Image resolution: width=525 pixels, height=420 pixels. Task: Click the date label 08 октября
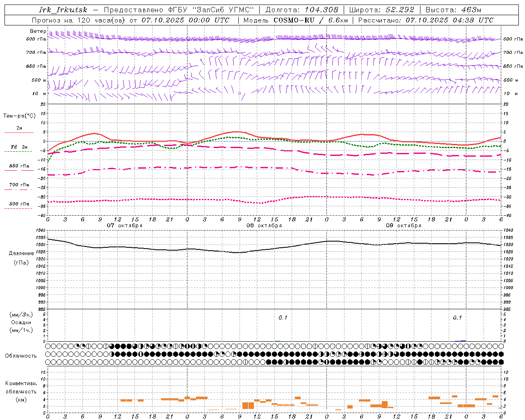[x=264, y=225]
